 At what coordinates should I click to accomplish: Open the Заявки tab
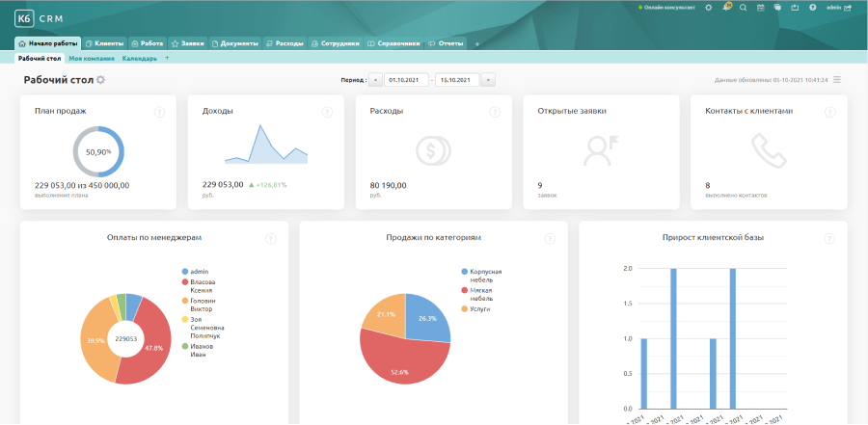coord(189,43)
